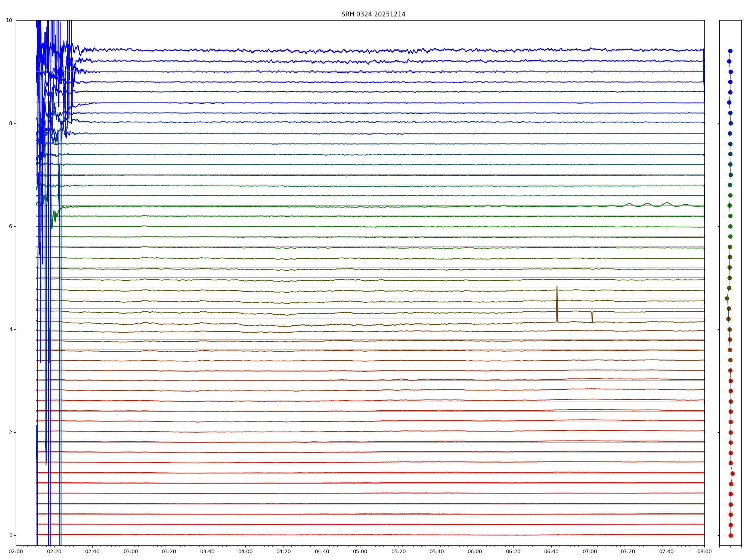Click the 05:20 time axis label
Viewport: 747px width, 560px height.
[x=399, y=551]
